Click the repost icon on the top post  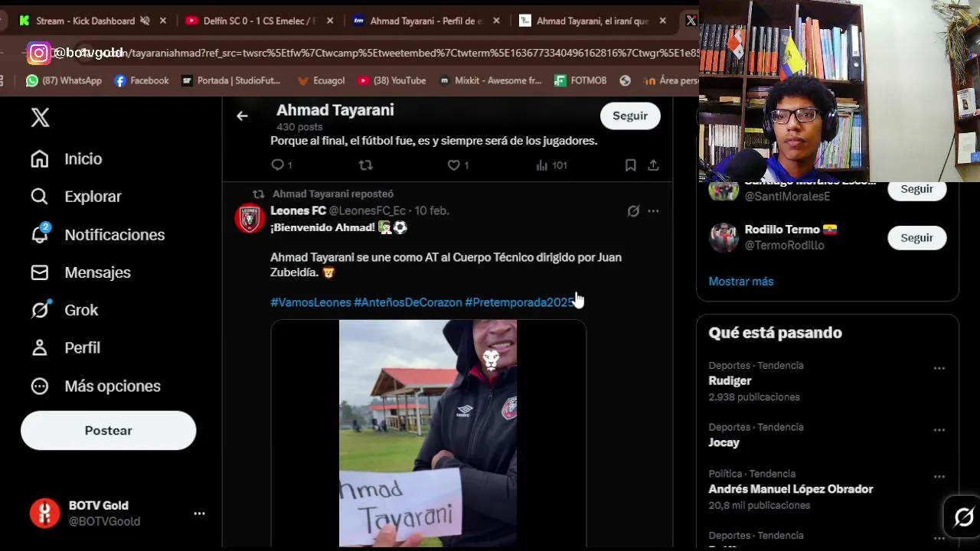(x=366, y=165)
